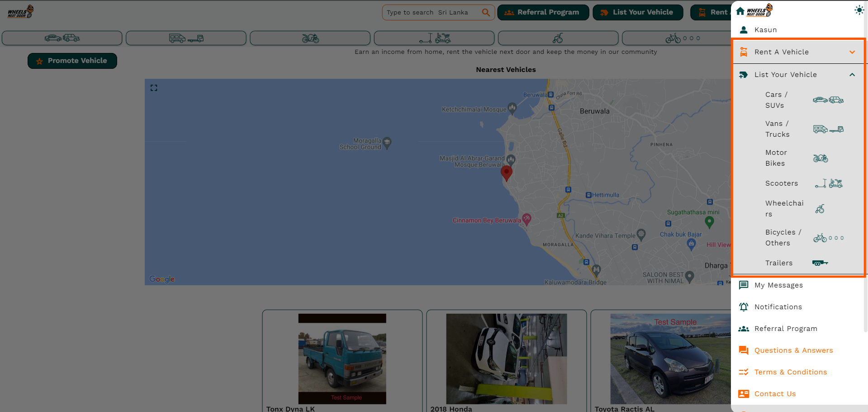The width and height of the screenshot is (868, 412).
Task: Click the Bicycles / Others icon in sidebar
Action: [828, 238]
